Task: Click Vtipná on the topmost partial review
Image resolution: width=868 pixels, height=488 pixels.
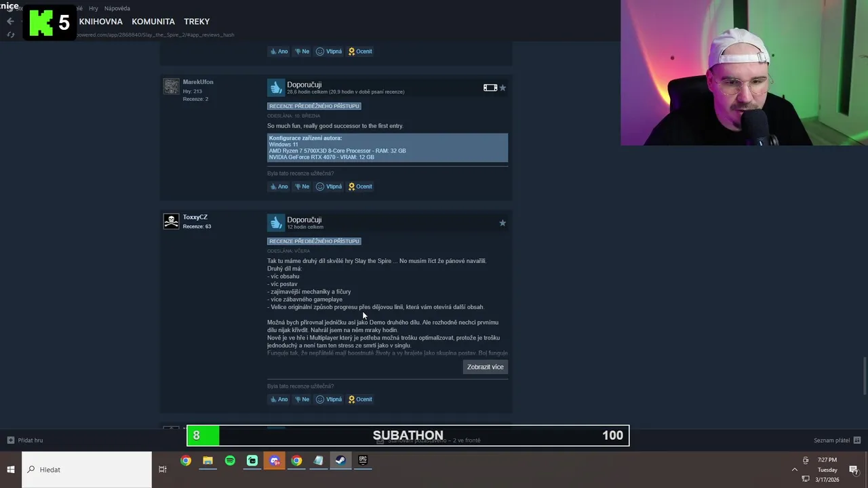Action: pyautogui.click(x=329, y=52)
